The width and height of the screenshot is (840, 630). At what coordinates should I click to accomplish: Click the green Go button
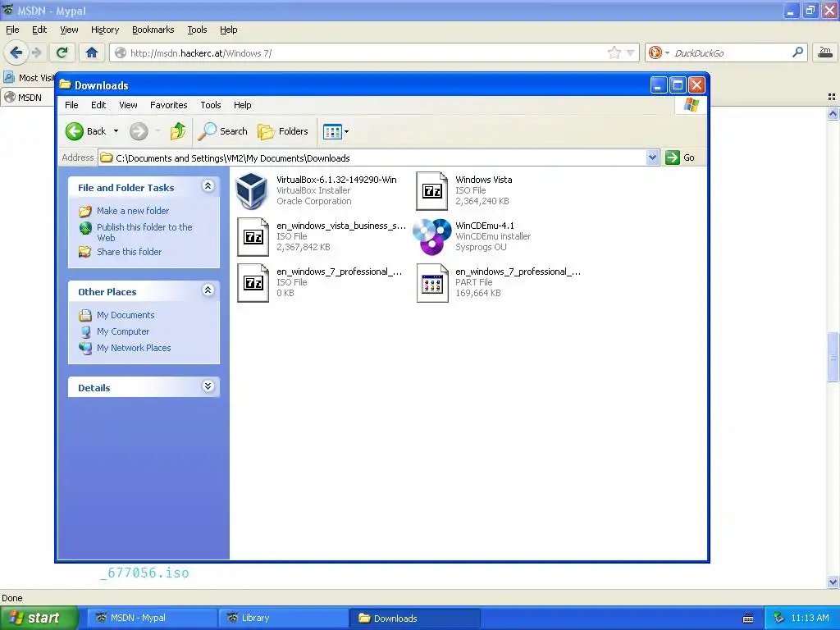coord(680,157)
